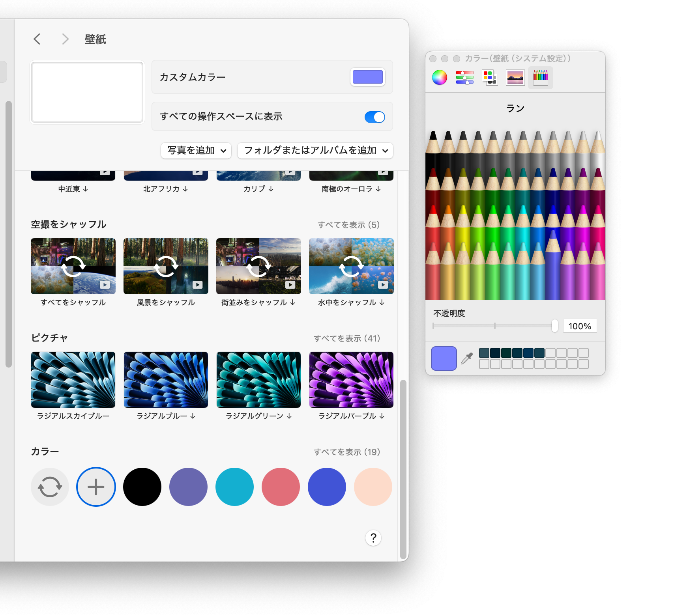Select the peach color circle
This screenshot has height=616, width=674.
pyautogui.click(x=373, y=487)
